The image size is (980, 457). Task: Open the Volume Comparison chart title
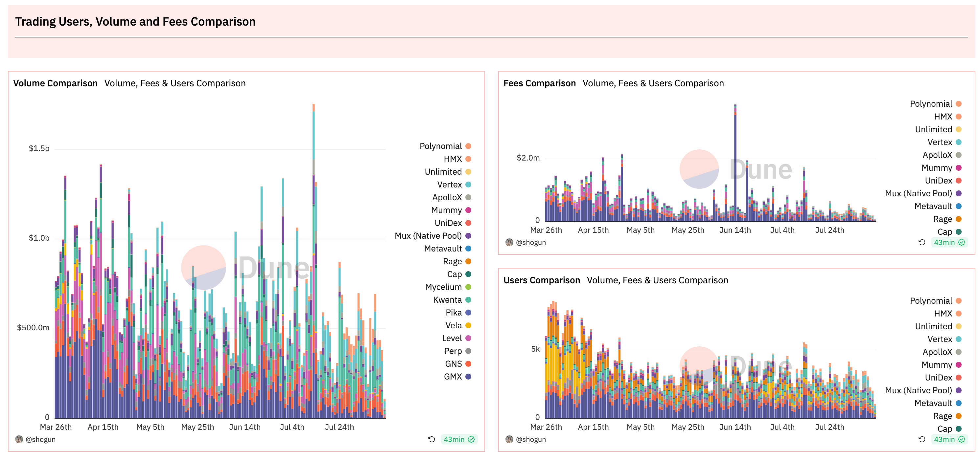coord(56,83)
